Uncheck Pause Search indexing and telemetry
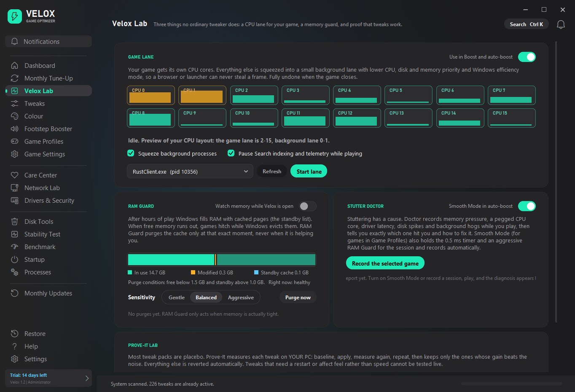This screenshot has height=392, width=575. [231, 153]
